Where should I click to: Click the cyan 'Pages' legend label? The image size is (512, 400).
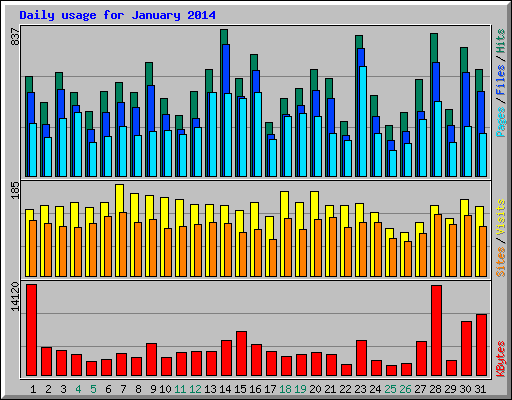(501, 122)
